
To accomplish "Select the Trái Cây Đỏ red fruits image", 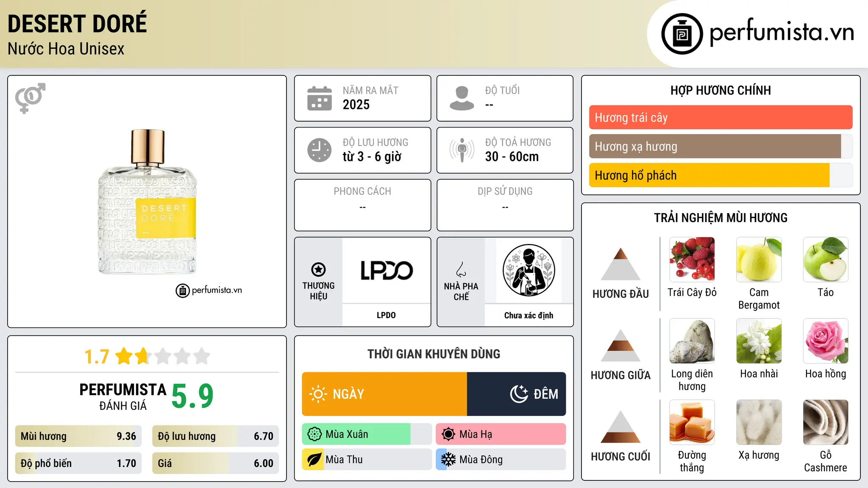I will point(692,260).
